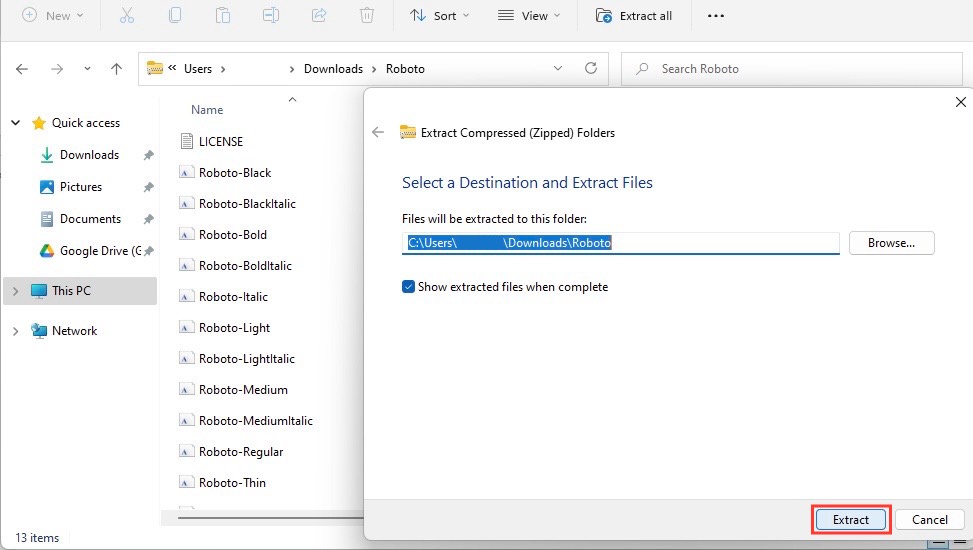The height and width of the screenshot is (550, 973).
Task: Click the Cancel button in dialog
Action: (x=930, y=520)
